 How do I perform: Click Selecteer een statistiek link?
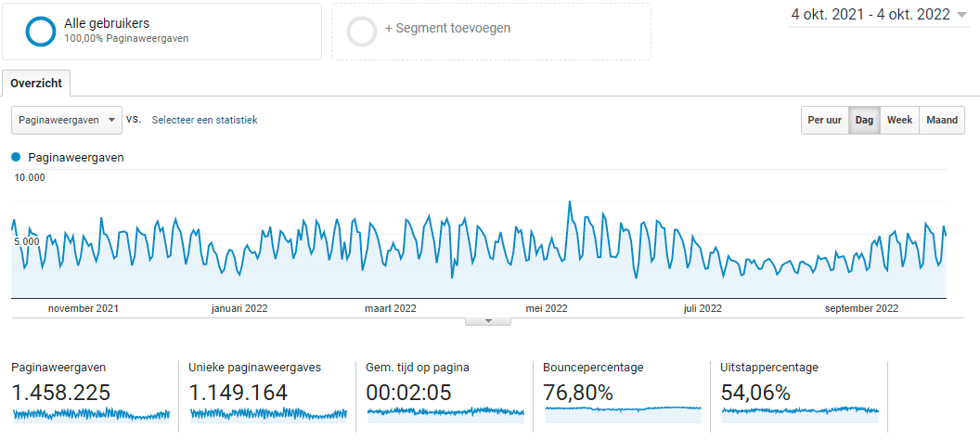pos(204,120)
